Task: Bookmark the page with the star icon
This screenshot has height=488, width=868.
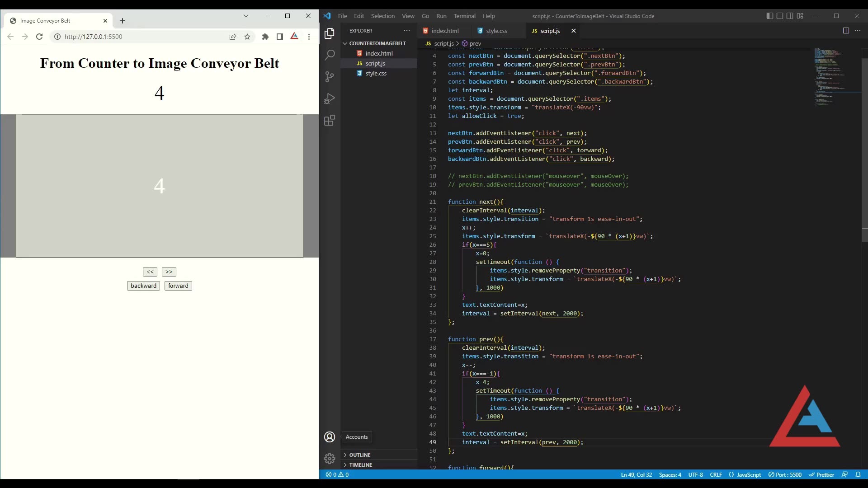Action: pyautogui.click(x=247, y=37)
